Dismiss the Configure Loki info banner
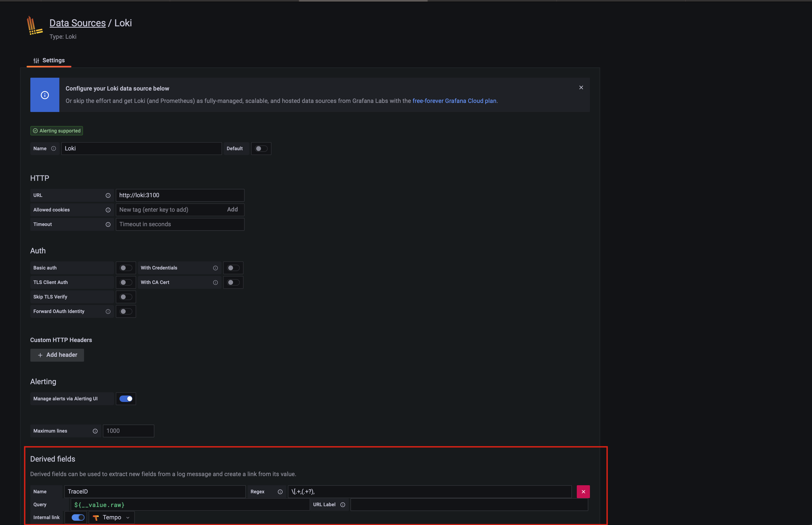 click(x=581, y=88)
